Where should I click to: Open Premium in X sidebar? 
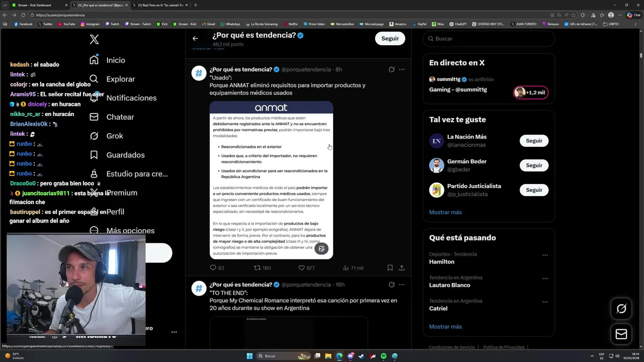click(113, 193)
